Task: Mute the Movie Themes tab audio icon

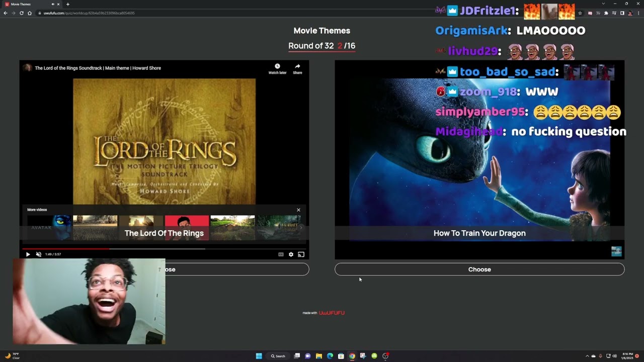Action: coord(52,4)
